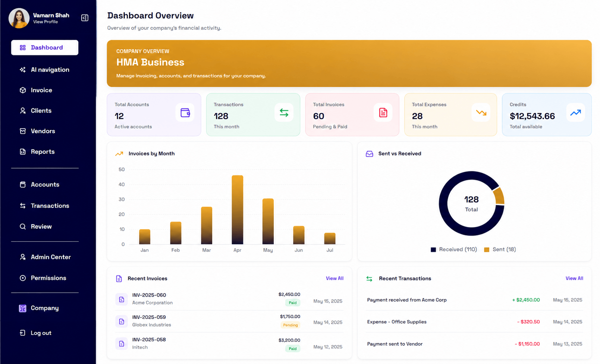Open the Company label in sidebar
Image resolution: width=600 pixels, height=364 pixels.
coord(45,308)
